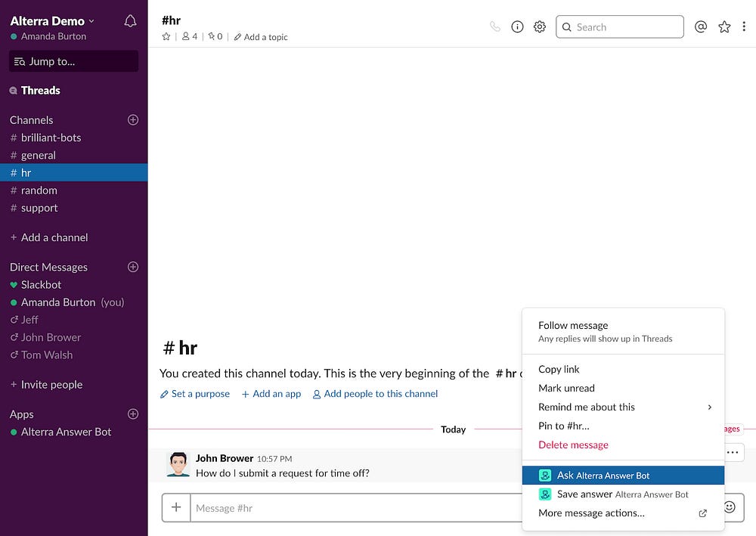This screenshot has height=536, width=756.
Task: Star the #hr channel
Action: pos(166,36)
